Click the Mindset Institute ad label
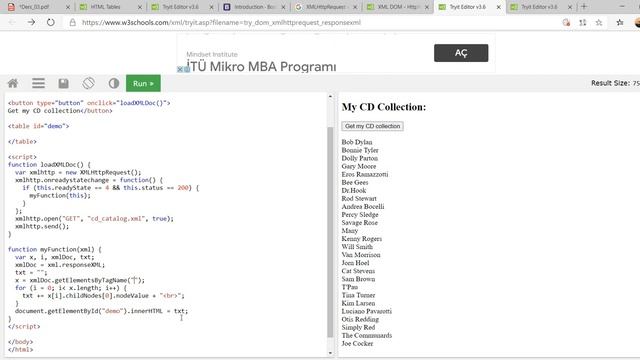The height and width of the screenshot is (360, 640). (212, 54)
